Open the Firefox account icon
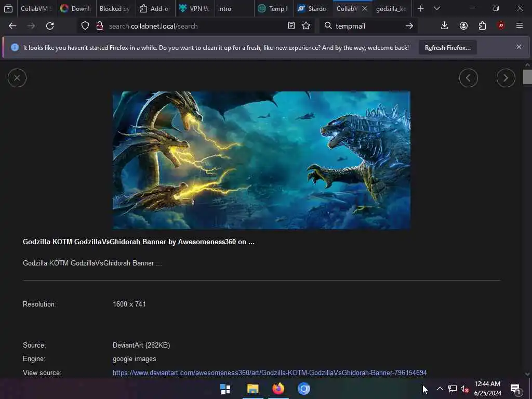The height and width of the screenshot is (399, 532). (x=463, y=25)
